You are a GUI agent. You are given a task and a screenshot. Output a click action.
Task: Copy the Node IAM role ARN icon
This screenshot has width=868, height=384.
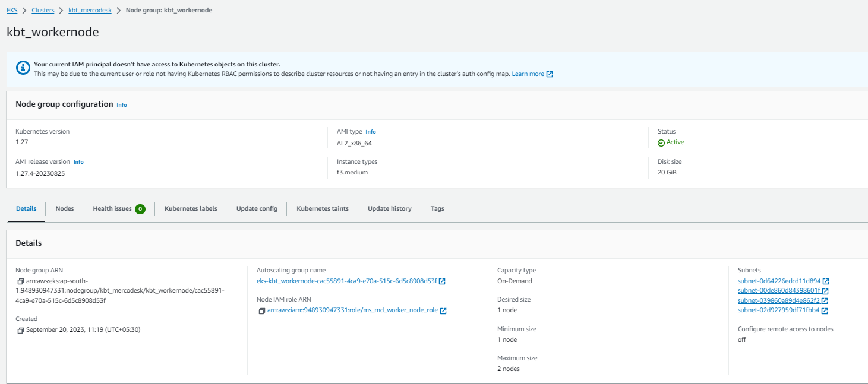262,310
